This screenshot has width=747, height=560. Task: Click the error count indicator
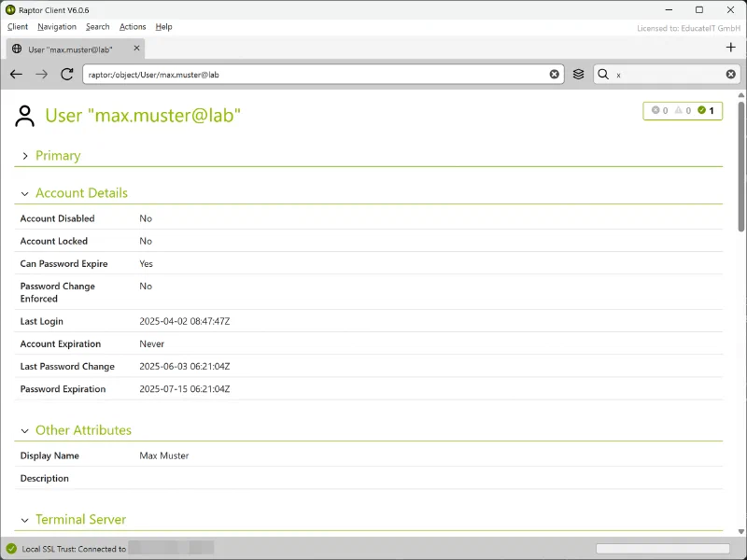(x=660, y=110)
